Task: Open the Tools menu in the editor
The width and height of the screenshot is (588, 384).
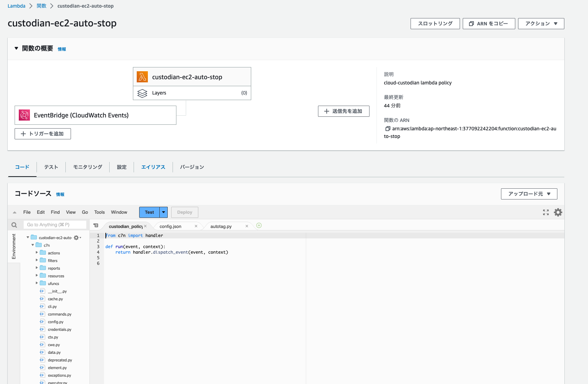Action: coord(100,212)
